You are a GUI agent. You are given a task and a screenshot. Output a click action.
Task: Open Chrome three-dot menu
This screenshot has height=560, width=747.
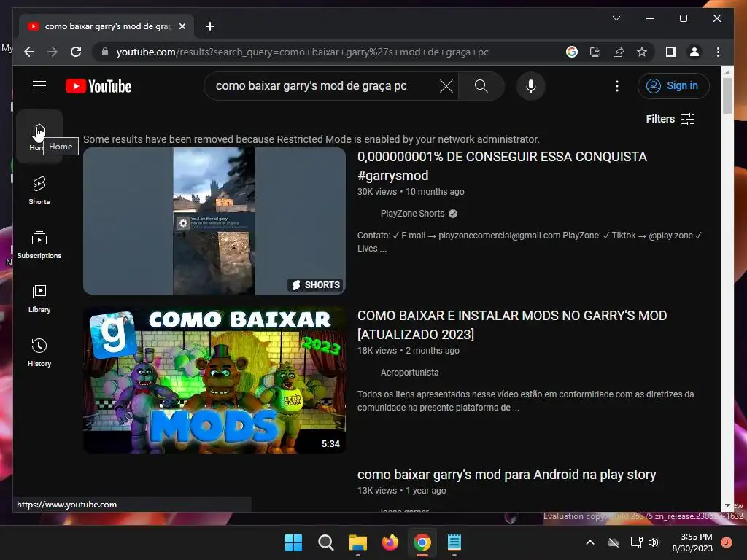click(718, 52)
